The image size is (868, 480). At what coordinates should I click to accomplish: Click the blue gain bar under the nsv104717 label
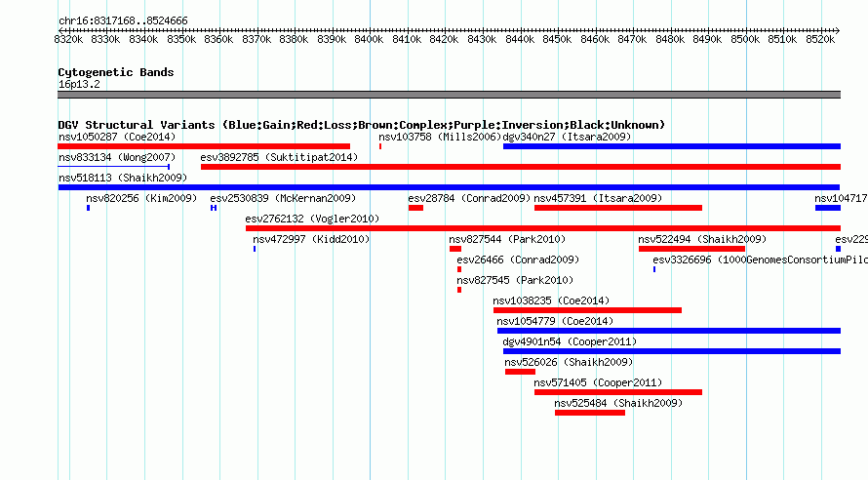coord(828,208)
